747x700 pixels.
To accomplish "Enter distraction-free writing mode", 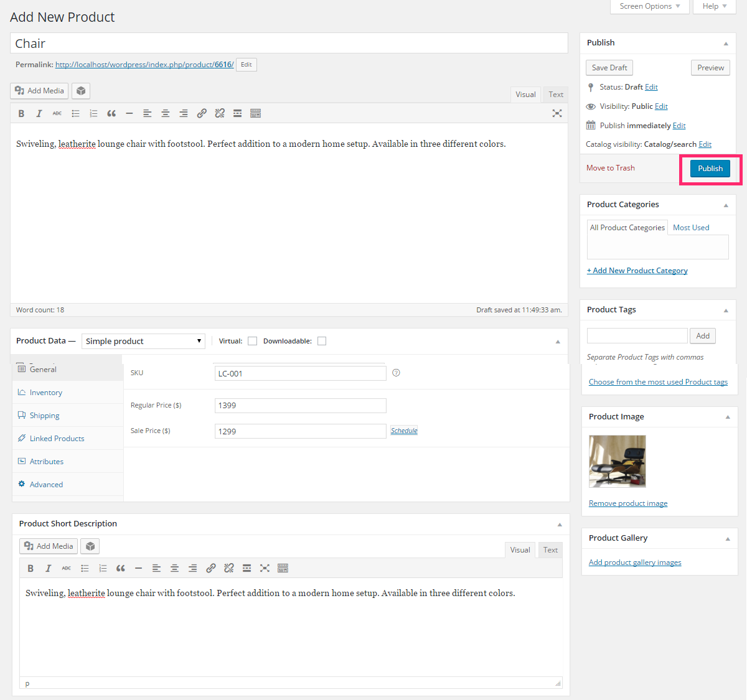I will coord(557,113).
